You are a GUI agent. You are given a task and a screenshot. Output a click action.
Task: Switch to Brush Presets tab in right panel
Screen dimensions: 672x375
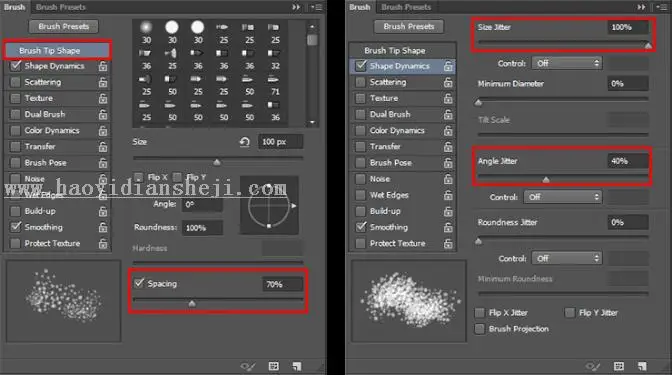pos(406,7)
